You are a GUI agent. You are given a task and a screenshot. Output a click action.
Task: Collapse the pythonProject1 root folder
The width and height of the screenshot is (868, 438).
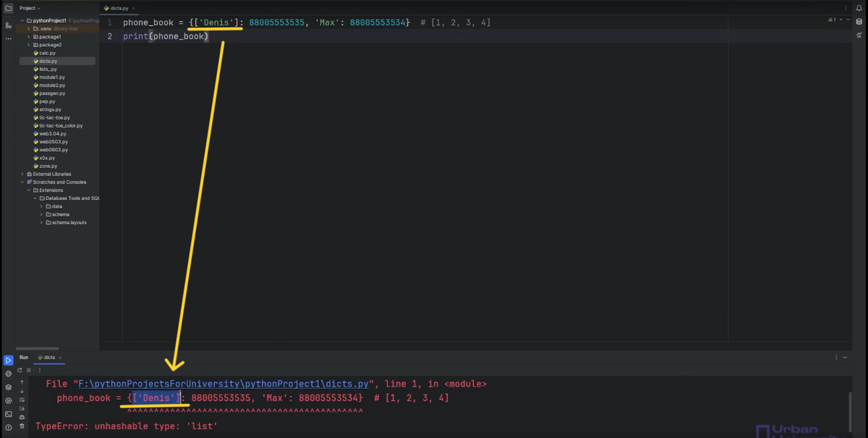(22, 20)
